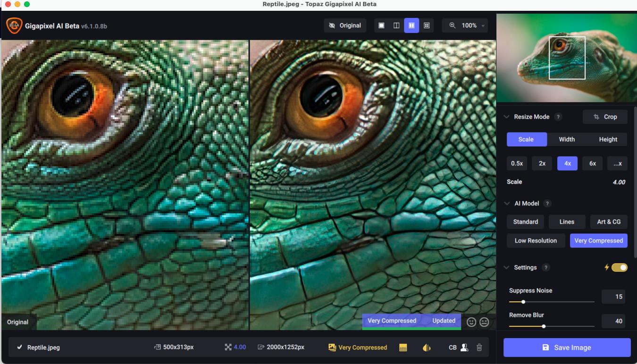Collapse the AI Model section
Viewport: 637px width, 364px height.
click(507, 204)
